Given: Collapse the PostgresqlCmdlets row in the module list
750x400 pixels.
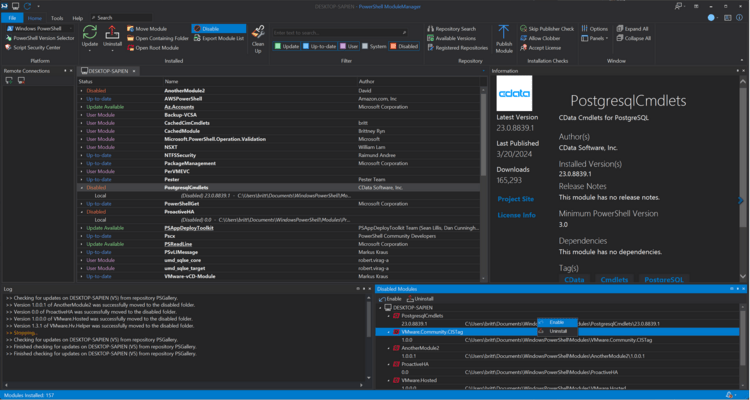Looking at the screenshot, I should (x=81, y=188).
